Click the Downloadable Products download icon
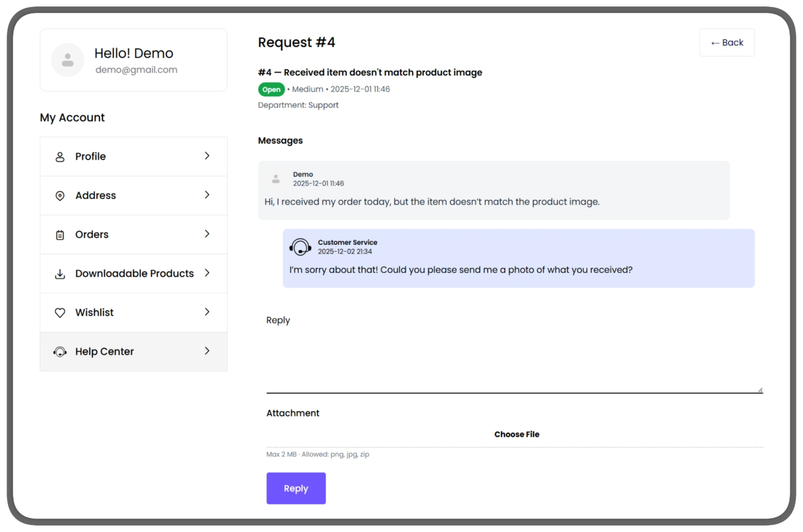Image resolution: width=803 pixels, height=532 pixels. pos(60,274)
